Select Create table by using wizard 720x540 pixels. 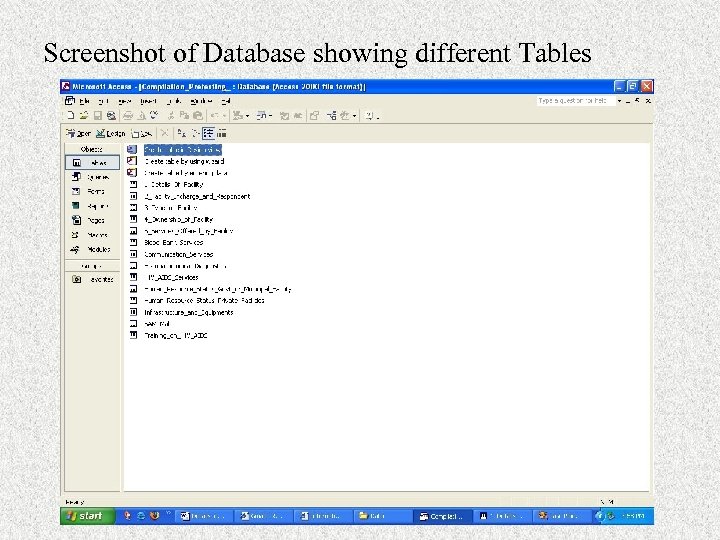(184, 161)
